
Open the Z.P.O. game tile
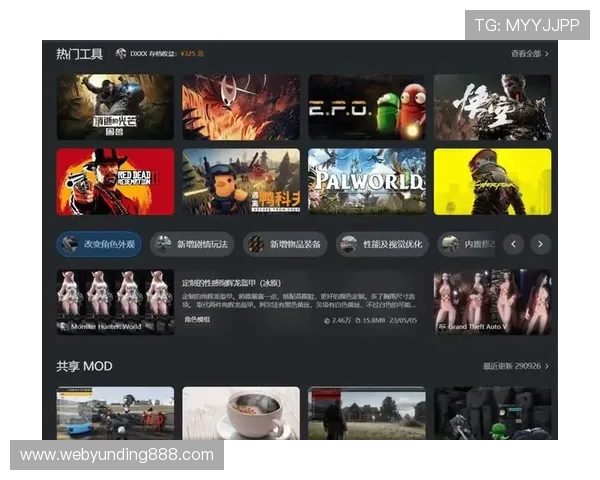point(367,107)
